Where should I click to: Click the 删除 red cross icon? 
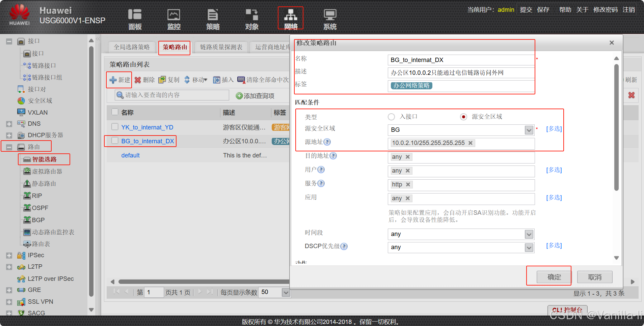pyautogui.click(x=138, y=80)
